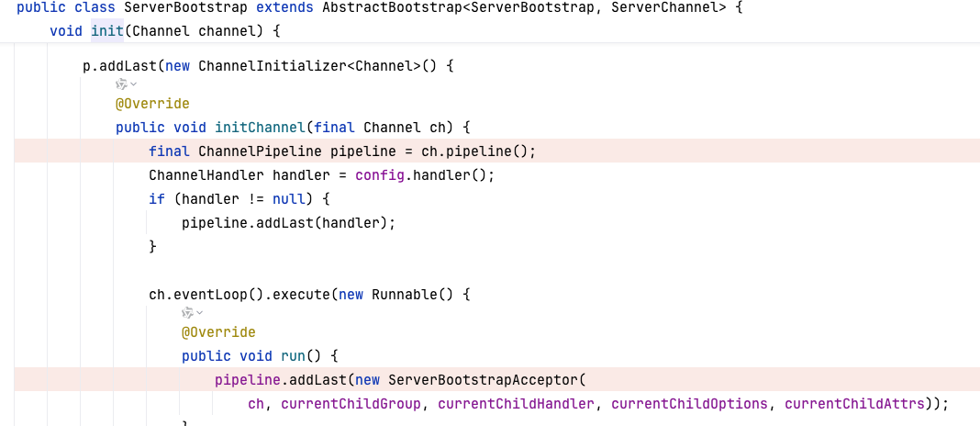Viewport: 980px width, 426px height.
Task: Select ChannelInitializer type name
Action: pos(272,66)
